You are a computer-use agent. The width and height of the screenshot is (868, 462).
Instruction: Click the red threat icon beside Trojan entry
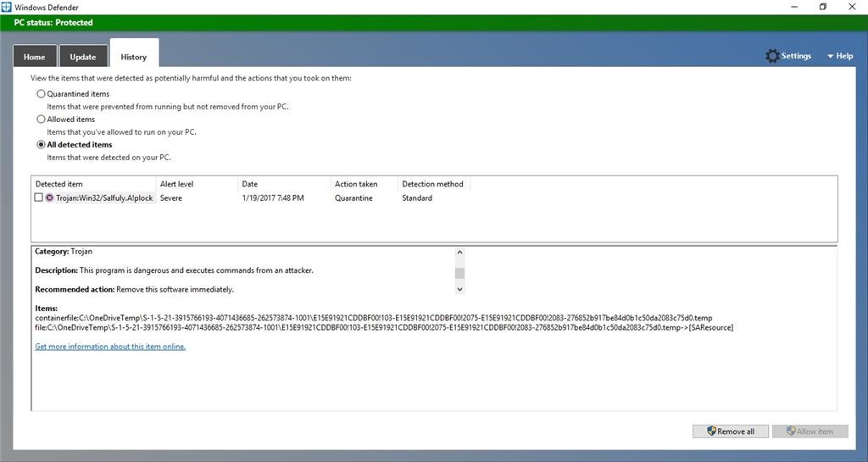(50, 198)
